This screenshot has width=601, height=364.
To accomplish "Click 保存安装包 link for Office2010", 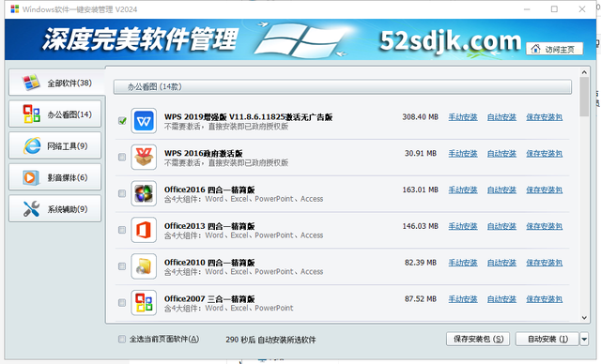I will click(x=545, y=263).
